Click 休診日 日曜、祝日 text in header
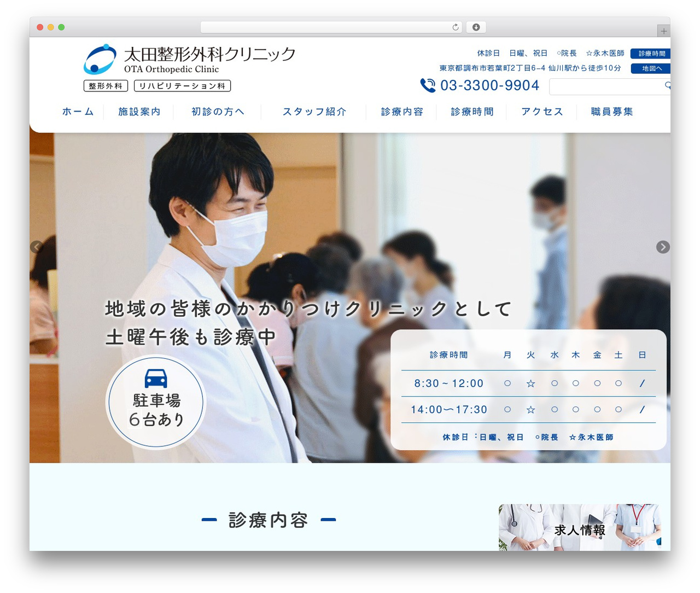Image resolution: width=700 pixels, height=593 pixels. click(512, 54)
